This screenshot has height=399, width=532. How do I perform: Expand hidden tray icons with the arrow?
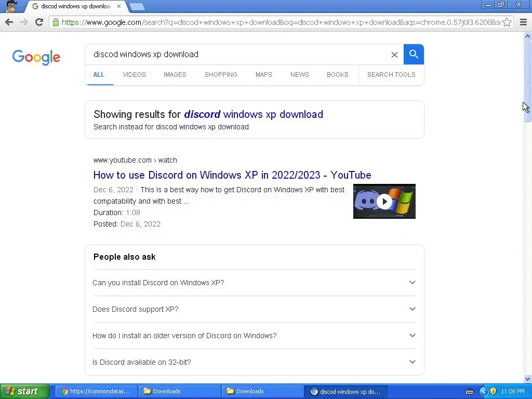click(483, 391)
